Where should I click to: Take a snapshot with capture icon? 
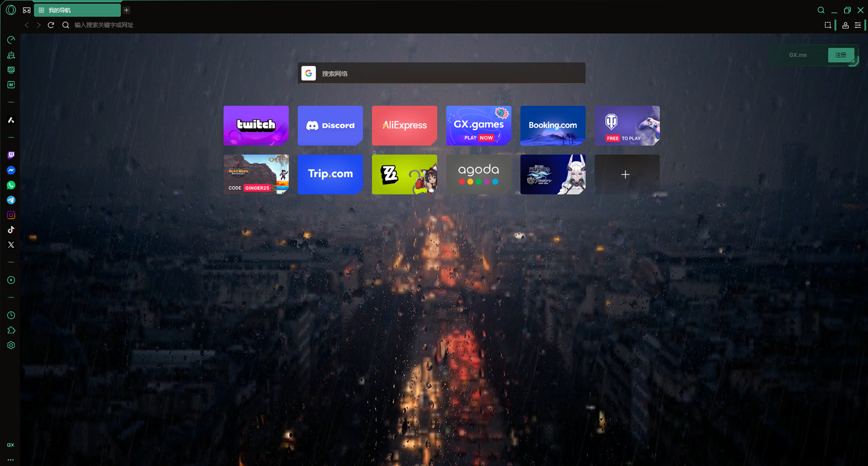point(828,25)
